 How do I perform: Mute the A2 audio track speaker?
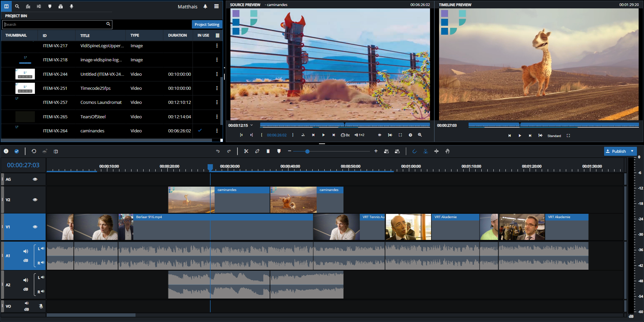[25, 280]
